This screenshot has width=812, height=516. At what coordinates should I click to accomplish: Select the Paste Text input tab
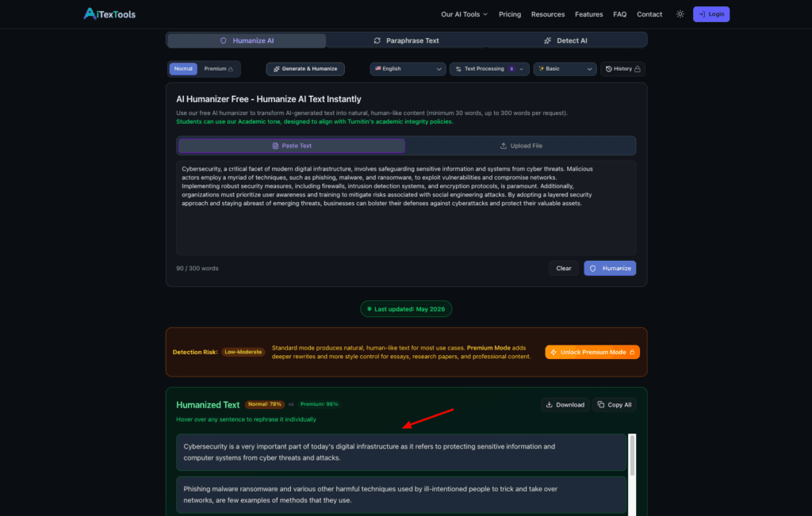click(292, 146)
